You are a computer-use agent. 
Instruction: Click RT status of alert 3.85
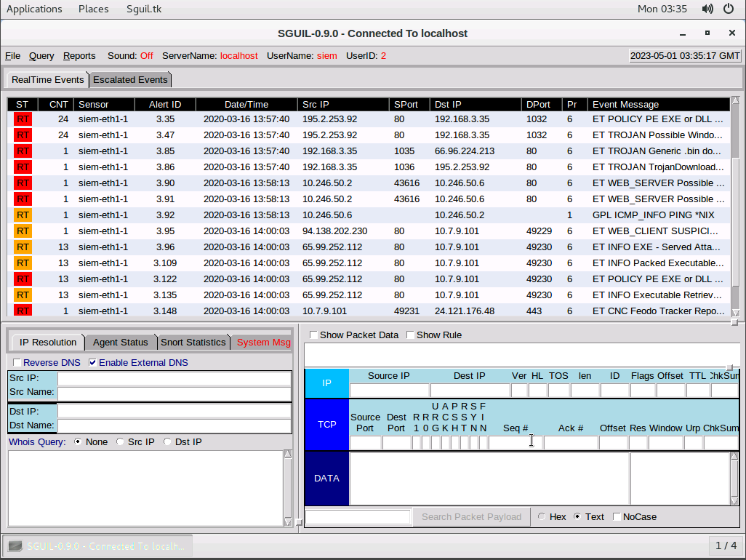[23, 151]
